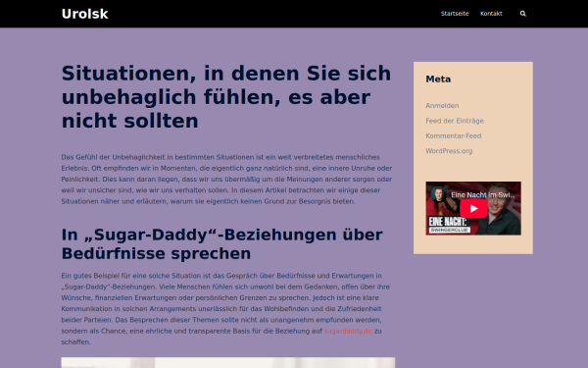Open the Kommentar-Feed link
Image resolution: width=588 pixels, height=368 pixels.
coord(454,136)
